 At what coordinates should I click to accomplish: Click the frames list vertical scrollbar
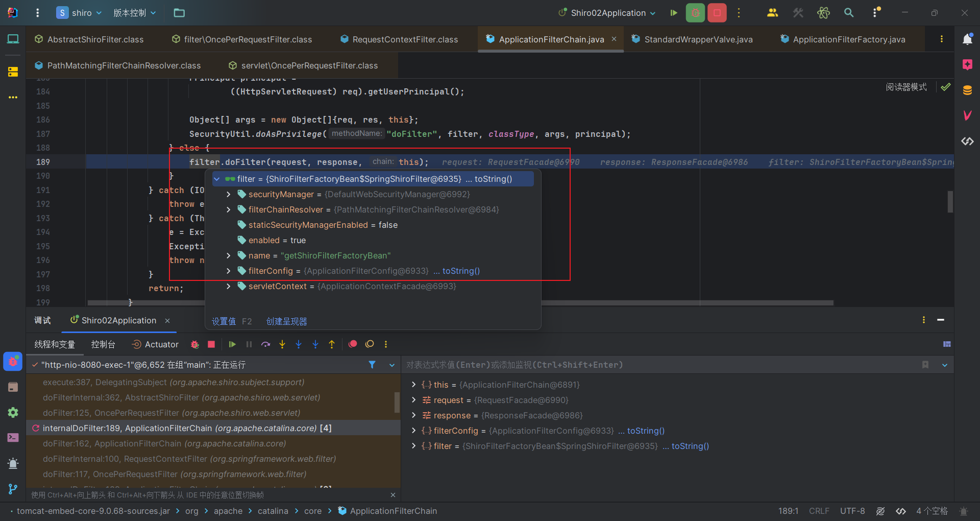click(397, 402)
